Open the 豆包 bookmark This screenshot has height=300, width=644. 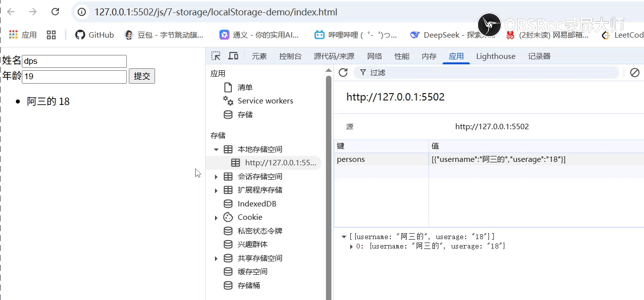point(164,35)
